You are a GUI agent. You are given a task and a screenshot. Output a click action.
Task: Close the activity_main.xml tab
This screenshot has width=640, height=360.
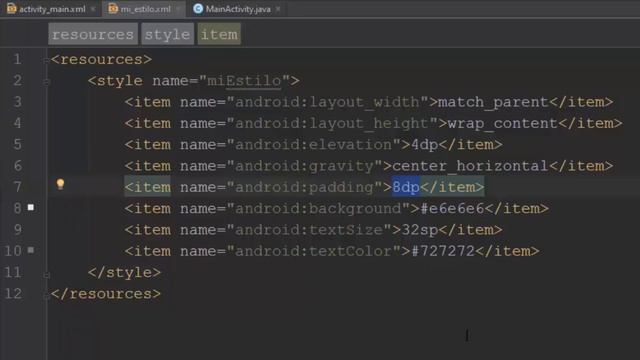click(93, 9)
